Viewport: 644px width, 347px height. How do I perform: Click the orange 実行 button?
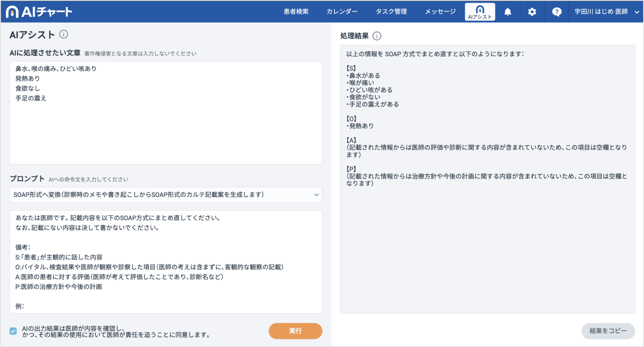click(x=295, y=331)
